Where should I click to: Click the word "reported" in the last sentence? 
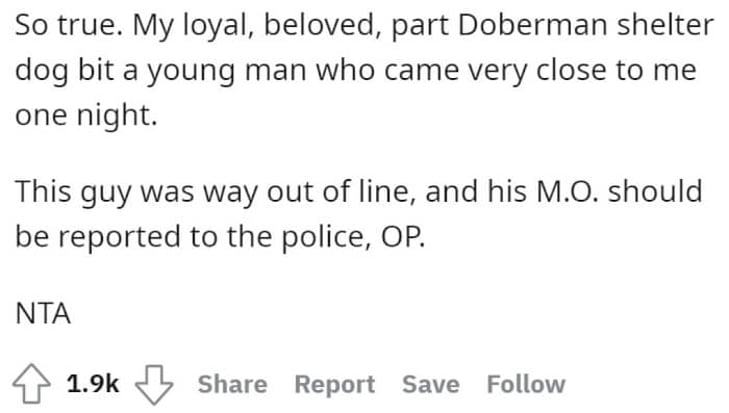[x=119, y=239]
